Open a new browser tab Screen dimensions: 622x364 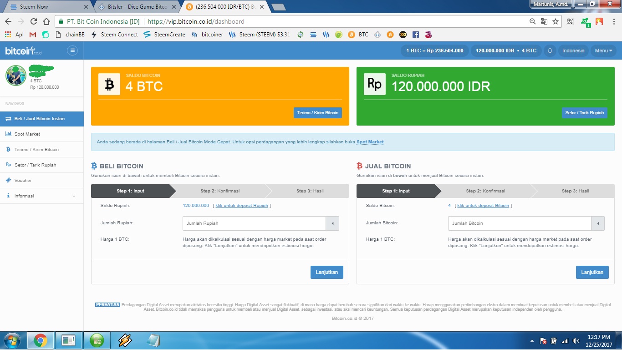[278, 7]
